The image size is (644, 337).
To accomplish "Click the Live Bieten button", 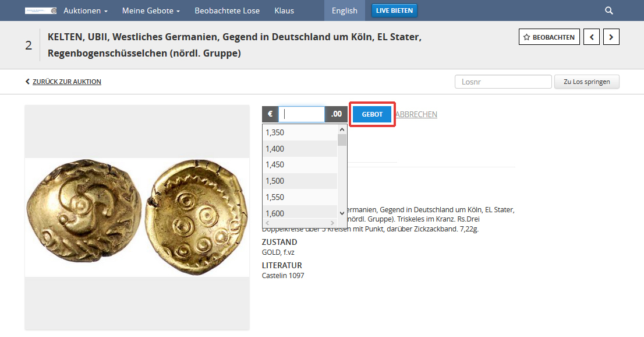I will [394, 10].
